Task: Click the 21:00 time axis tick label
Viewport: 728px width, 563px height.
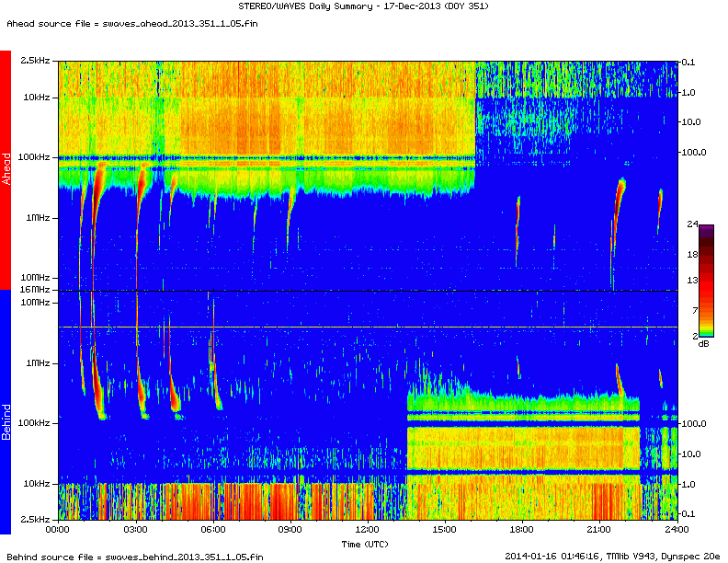Action: point(599,529)
